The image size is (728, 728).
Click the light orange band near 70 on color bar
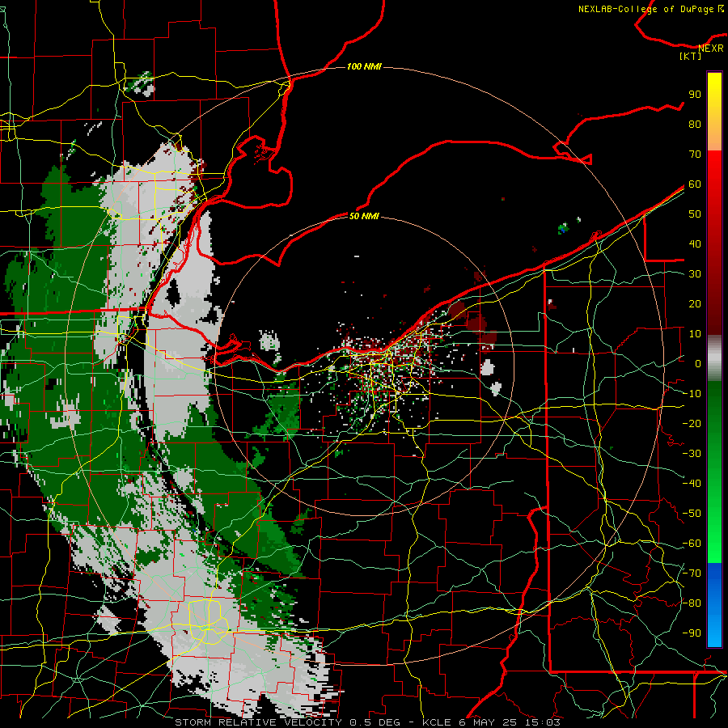coord(714,141)
